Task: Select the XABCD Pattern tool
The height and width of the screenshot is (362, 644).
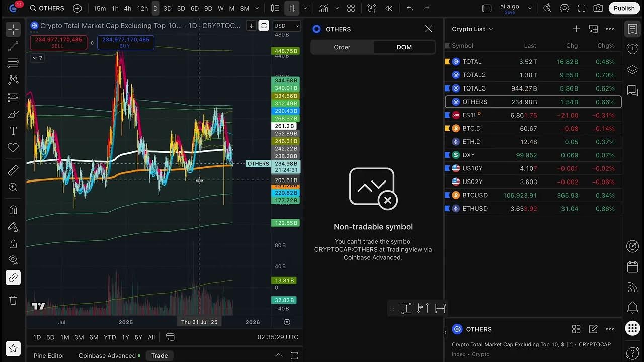Action: click(13, 80)
